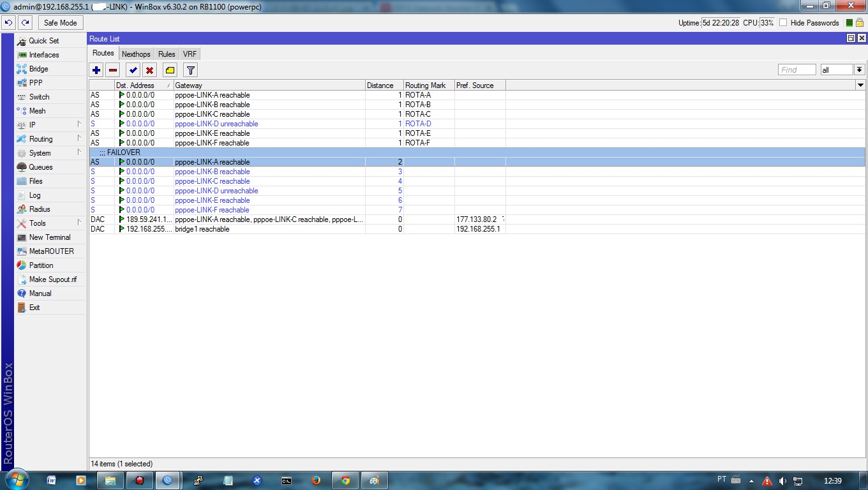Toggle the Safe Mode button

pos(60,22)
